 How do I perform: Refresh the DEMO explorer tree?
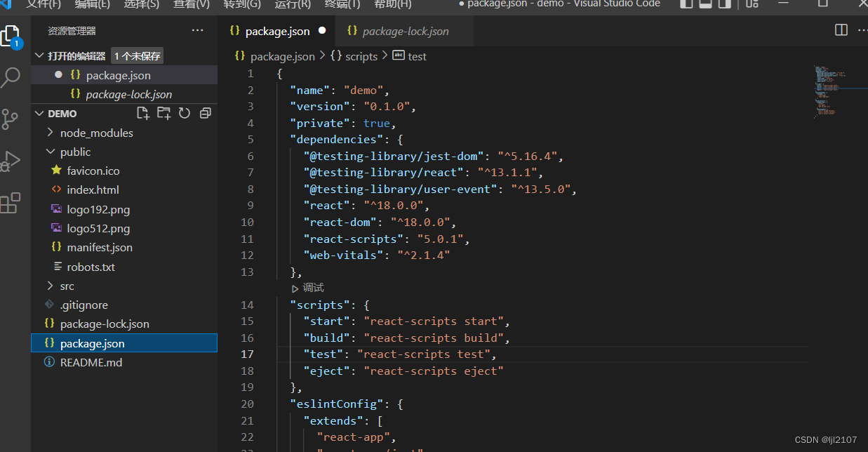185,113
